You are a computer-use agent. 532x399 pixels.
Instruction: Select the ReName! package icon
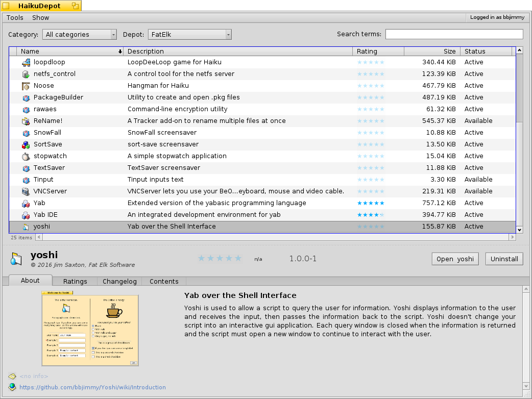click(26, 121)
